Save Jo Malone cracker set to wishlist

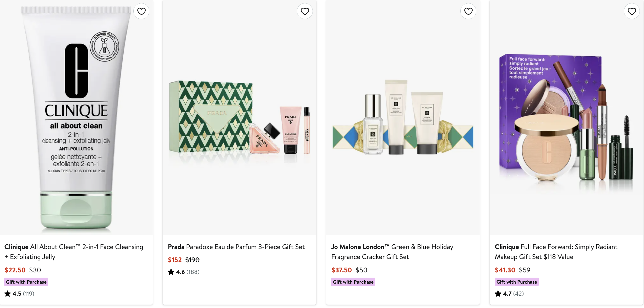point(468,11)
